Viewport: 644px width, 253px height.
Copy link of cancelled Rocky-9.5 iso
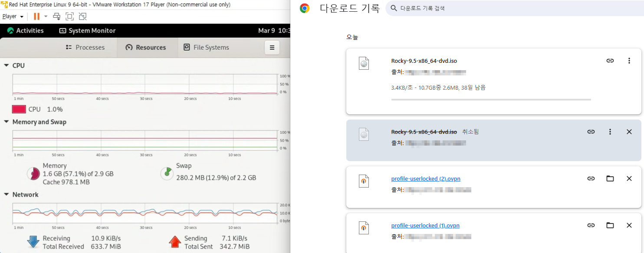591,132
